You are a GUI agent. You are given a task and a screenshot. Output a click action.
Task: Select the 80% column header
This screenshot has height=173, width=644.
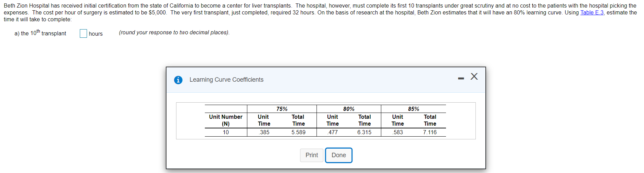click(349, 109)
